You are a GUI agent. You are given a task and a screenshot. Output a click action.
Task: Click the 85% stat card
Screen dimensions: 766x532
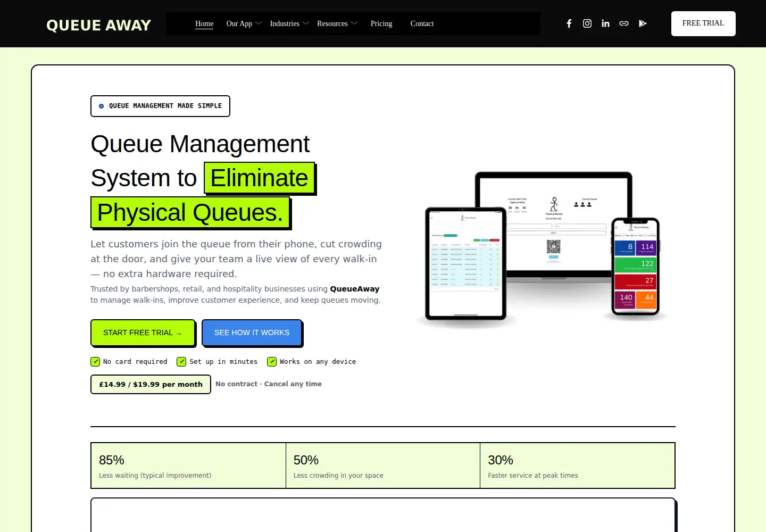pyautogui.click(x=188, y=465)
